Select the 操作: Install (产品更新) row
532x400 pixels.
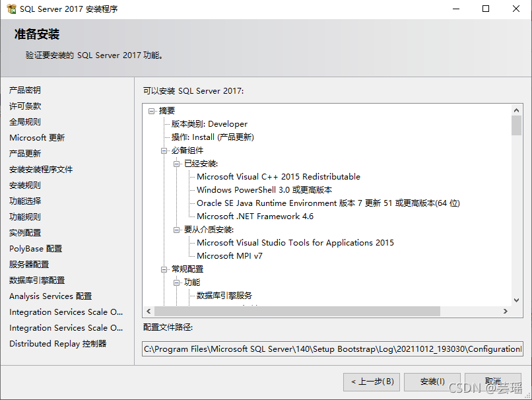[213, 137]
